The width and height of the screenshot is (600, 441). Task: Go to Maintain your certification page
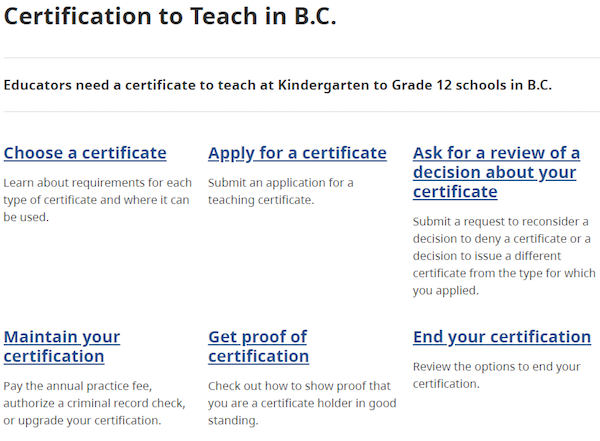click(x=62, y=346)
